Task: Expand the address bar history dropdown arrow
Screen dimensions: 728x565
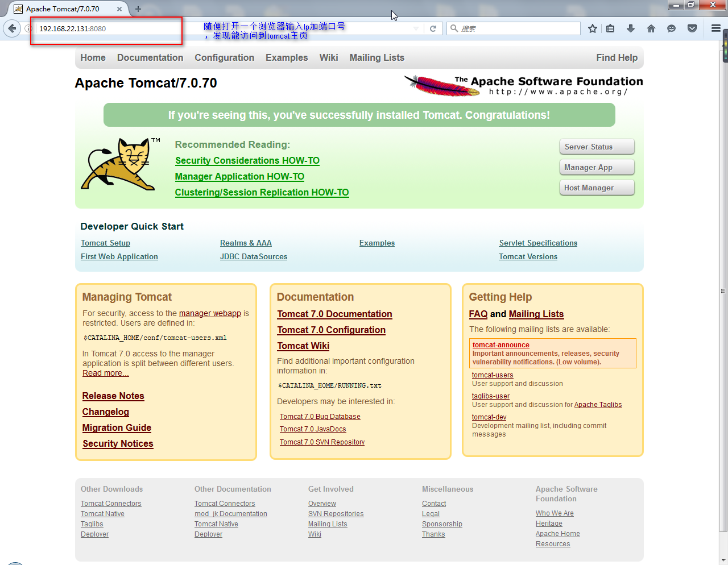Action: pos(416,28)
